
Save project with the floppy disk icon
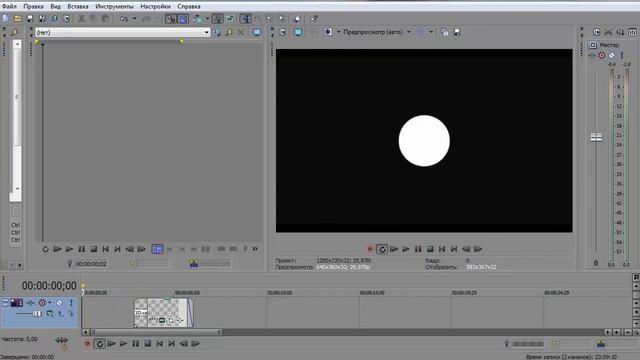coord(30,19)
